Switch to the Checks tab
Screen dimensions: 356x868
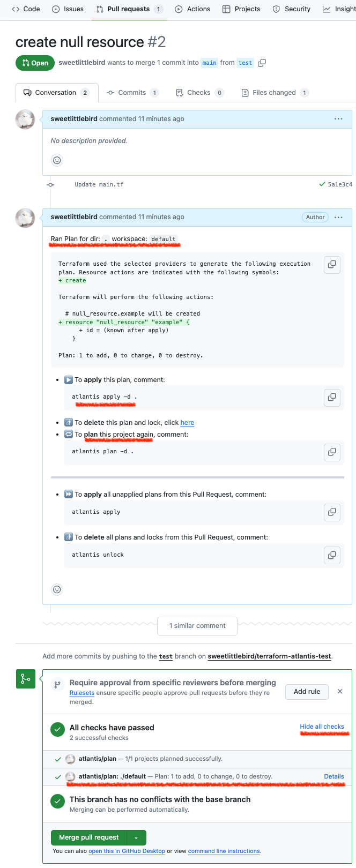(199, 93)
